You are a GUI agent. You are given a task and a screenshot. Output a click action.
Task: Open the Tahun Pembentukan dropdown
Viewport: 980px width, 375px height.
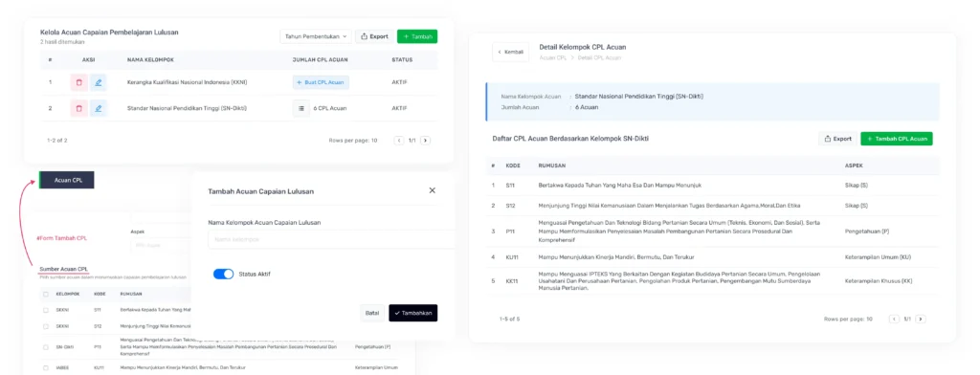[316, 36]
